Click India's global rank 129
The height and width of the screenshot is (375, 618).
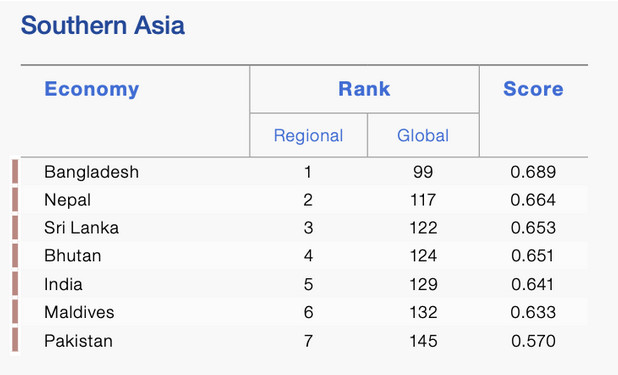pyautogui.click(x=423, y=284)
